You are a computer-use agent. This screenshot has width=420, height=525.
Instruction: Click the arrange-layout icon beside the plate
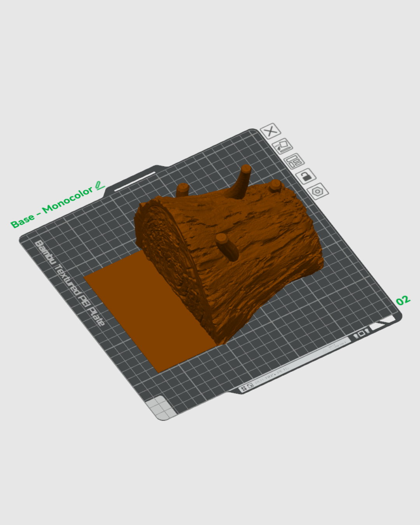294,161
